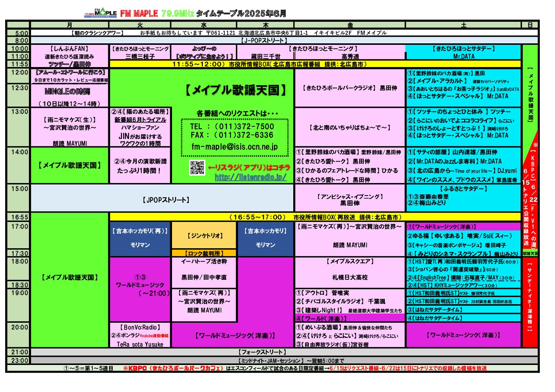The height and width of the screenshot is (392, 555).
Task: Click the 【ジンケトリオ】 program cell
Action: pyautogui.click(x=204, y=236)
